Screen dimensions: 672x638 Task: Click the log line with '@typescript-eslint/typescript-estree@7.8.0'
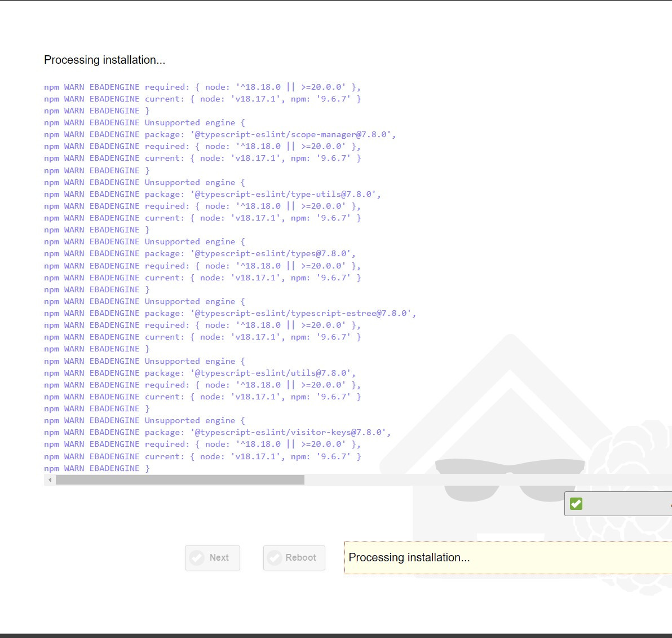230,314
